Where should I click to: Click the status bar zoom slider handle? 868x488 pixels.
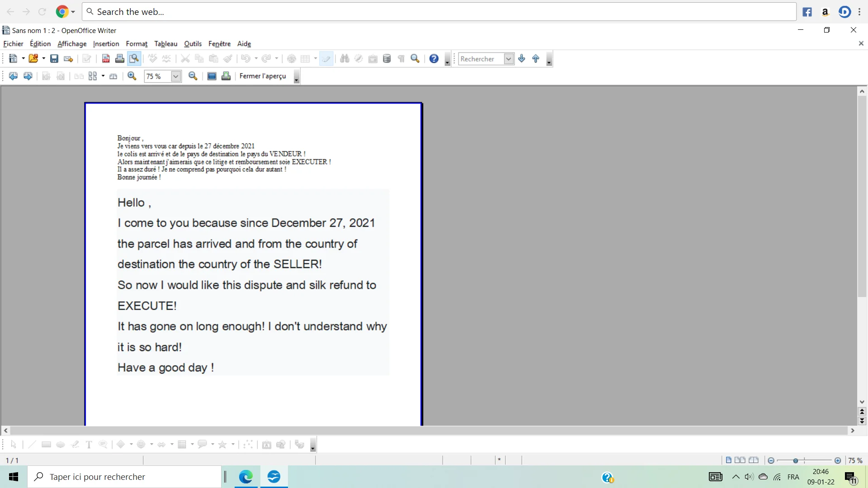pos(796,460)
